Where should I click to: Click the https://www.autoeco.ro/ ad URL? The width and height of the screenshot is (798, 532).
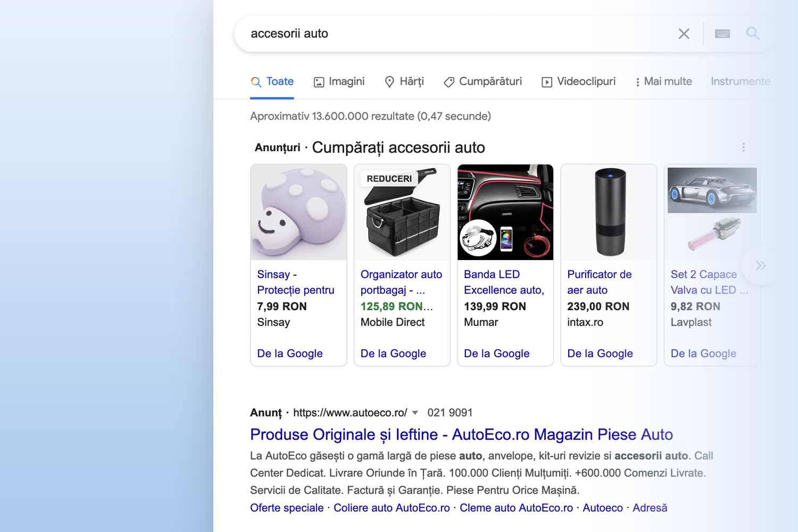(350, 413)
